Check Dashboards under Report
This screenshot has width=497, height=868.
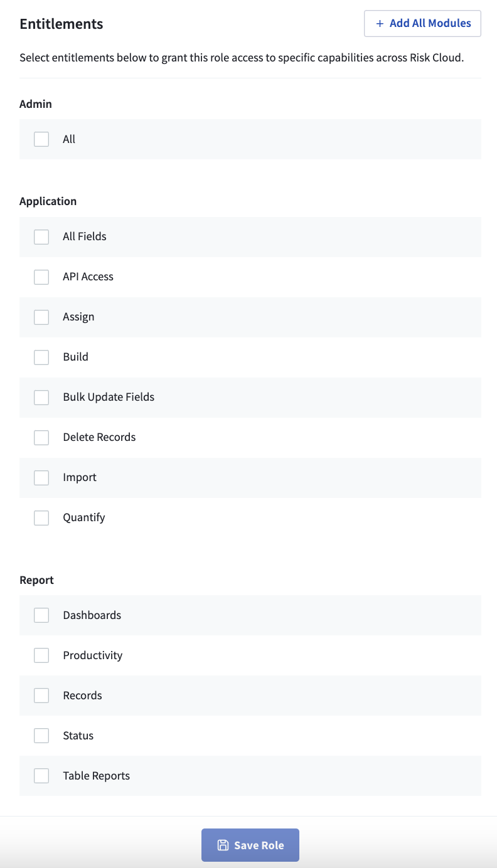[41, 615]
